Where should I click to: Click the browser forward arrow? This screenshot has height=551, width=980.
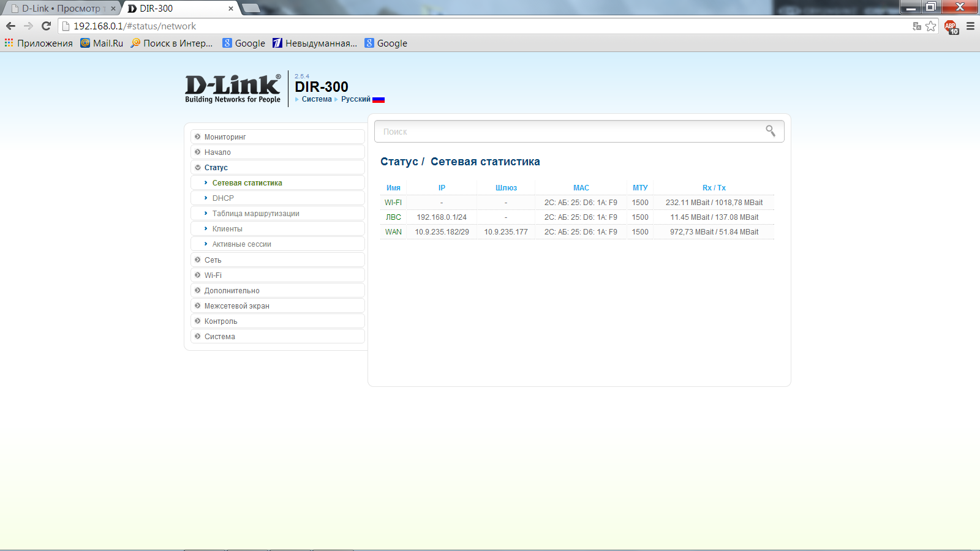(28, 26)
